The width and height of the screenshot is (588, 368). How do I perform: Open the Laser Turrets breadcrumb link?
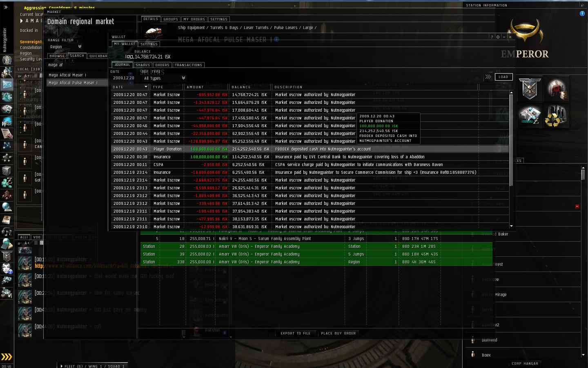(x=256, y=28)
